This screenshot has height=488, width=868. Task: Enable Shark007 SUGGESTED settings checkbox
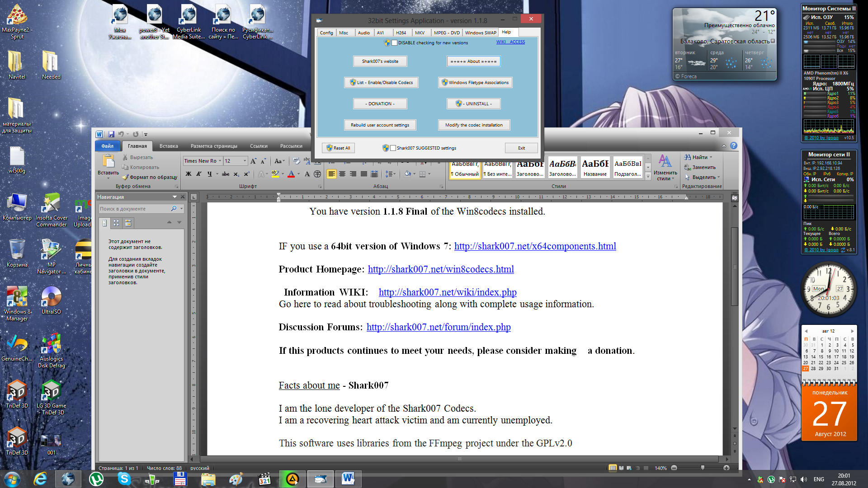(x=393, y=148)
